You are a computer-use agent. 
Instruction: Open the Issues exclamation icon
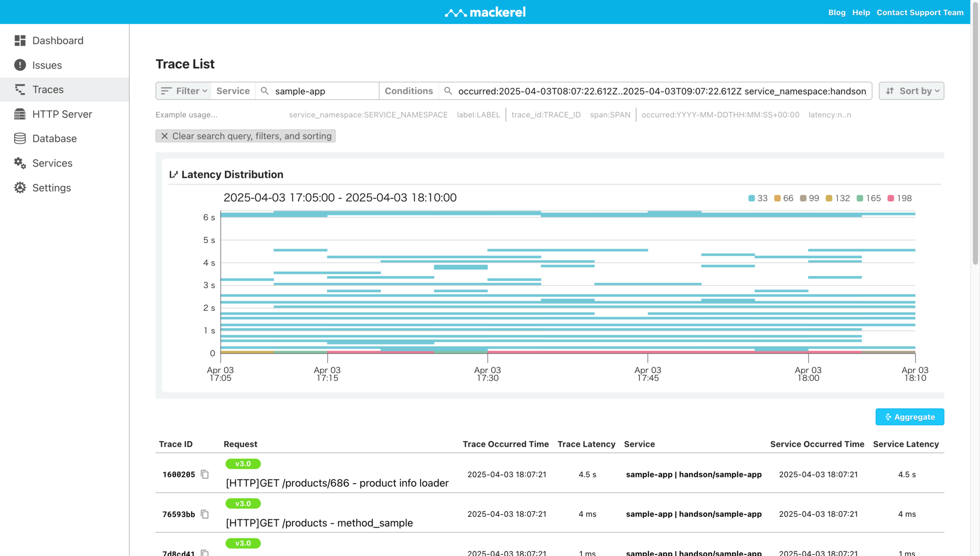[x=20, y=65]
